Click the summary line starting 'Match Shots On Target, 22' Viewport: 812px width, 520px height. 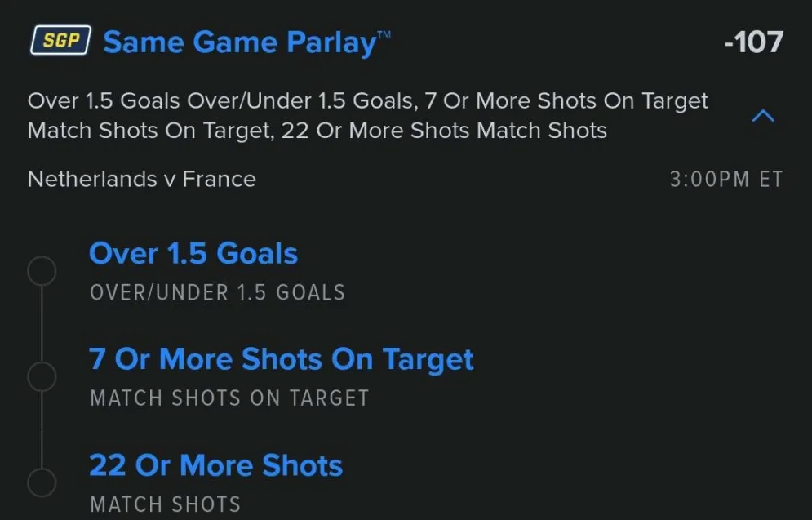coord(317,131)
